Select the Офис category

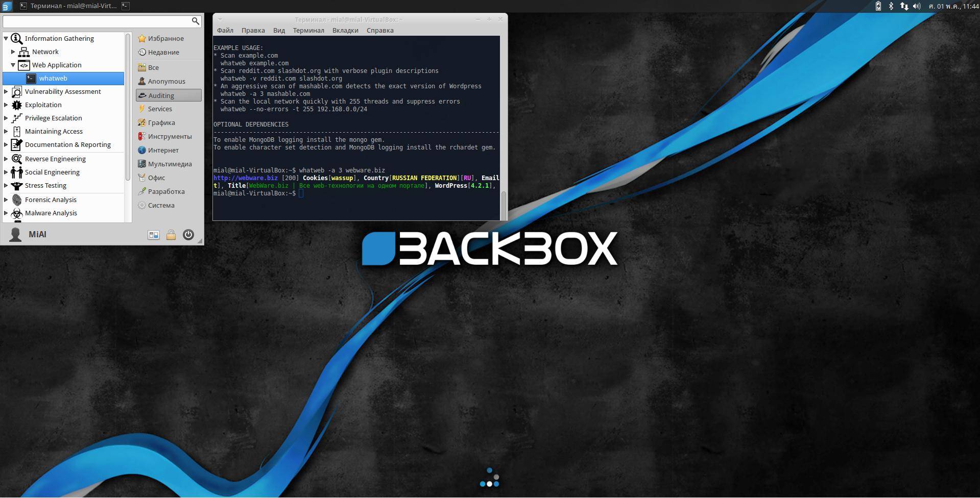[169, 178]
